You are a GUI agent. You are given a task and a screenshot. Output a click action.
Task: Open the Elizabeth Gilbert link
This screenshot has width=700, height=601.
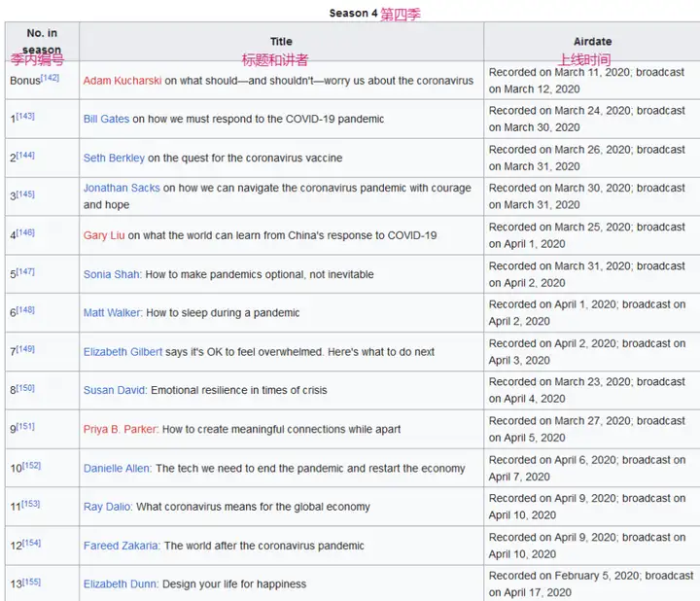(x=122, y=352)
